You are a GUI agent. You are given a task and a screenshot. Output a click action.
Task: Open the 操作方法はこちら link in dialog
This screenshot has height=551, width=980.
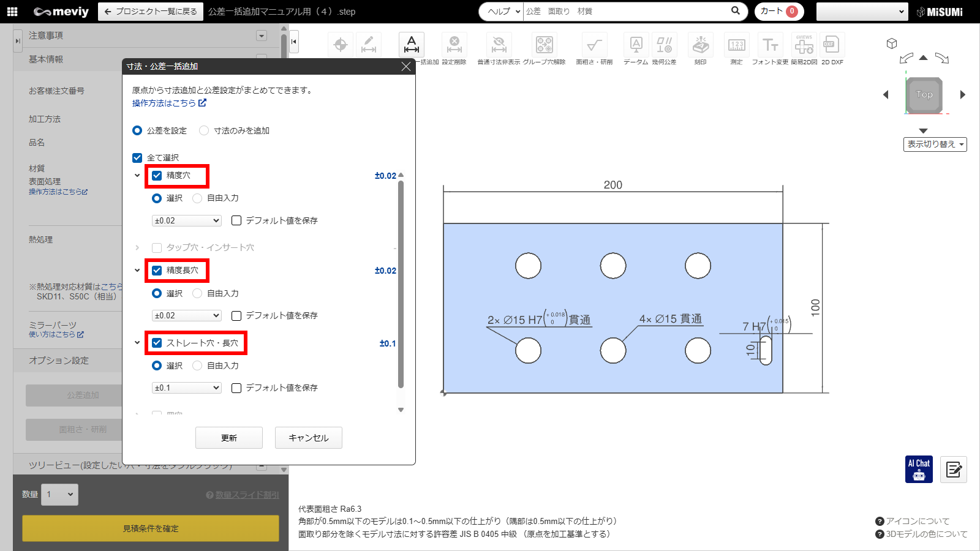[168, 103]
